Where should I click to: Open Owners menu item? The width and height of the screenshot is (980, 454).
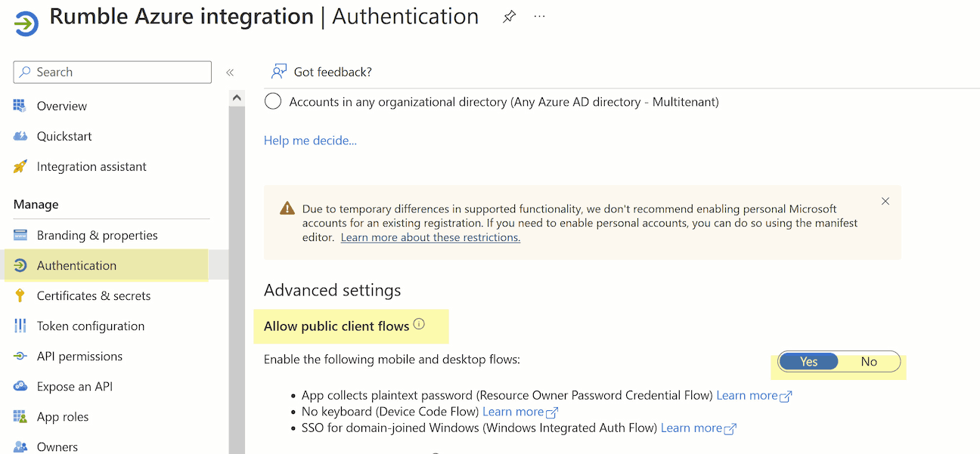(x=57, y=446)
